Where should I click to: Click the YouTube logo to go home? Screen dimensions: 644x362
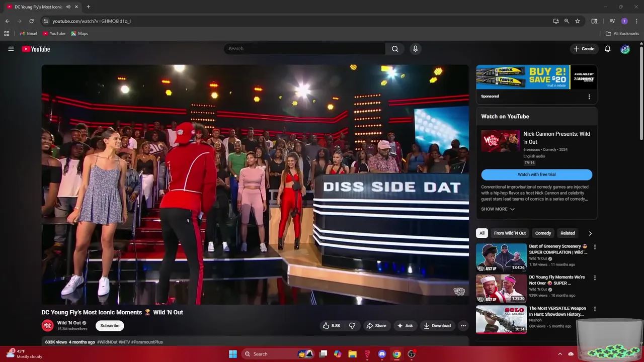36,49
